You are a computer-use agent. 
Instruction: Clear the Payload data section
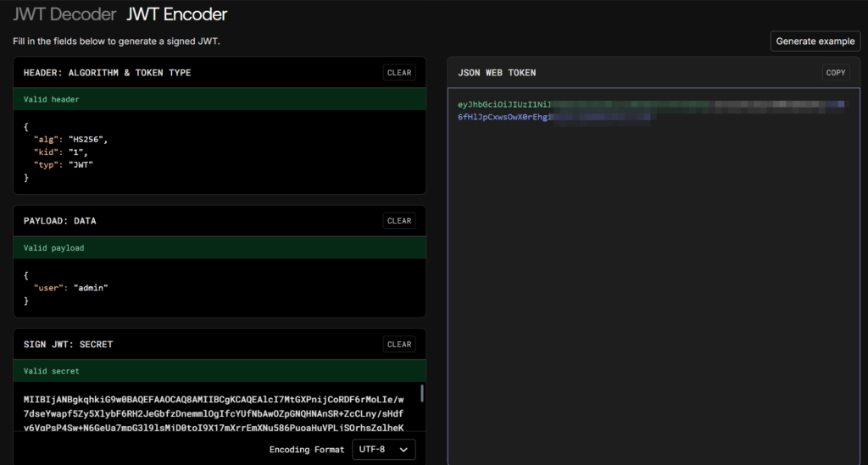pos(398,221)
